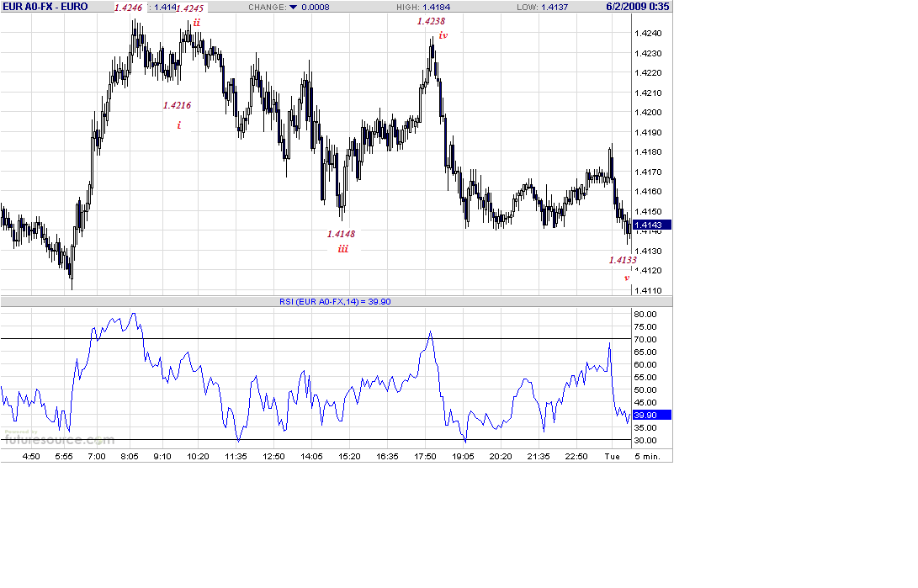Click the 4:50 time axis label
Screen dimensions: 918x588
click(x=31, y=457)
